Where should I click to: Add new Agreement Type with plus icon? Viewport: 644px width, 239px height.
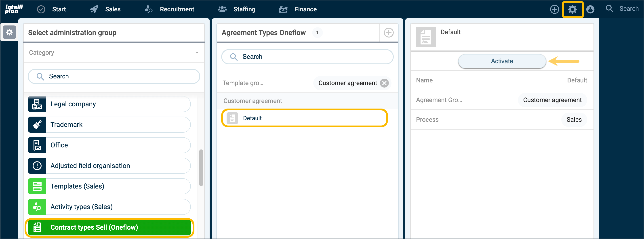pyautogui.click(x=389, y=33)
